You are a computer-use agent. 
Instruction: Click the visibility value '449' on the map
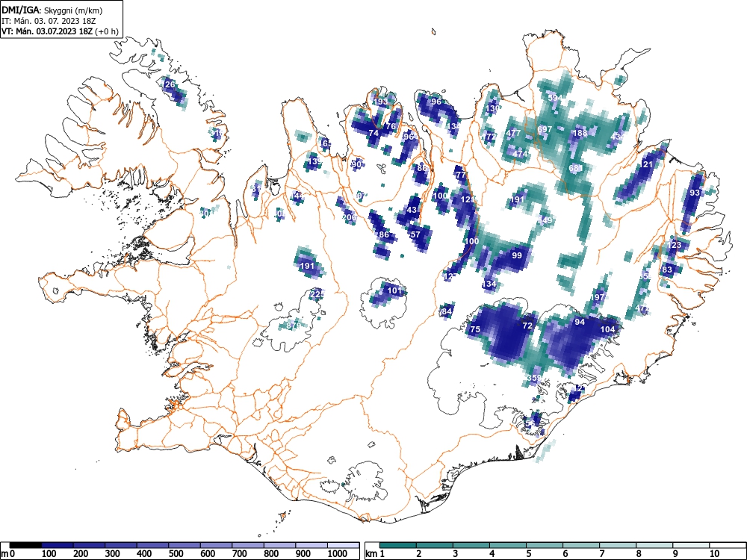[545, 220]
